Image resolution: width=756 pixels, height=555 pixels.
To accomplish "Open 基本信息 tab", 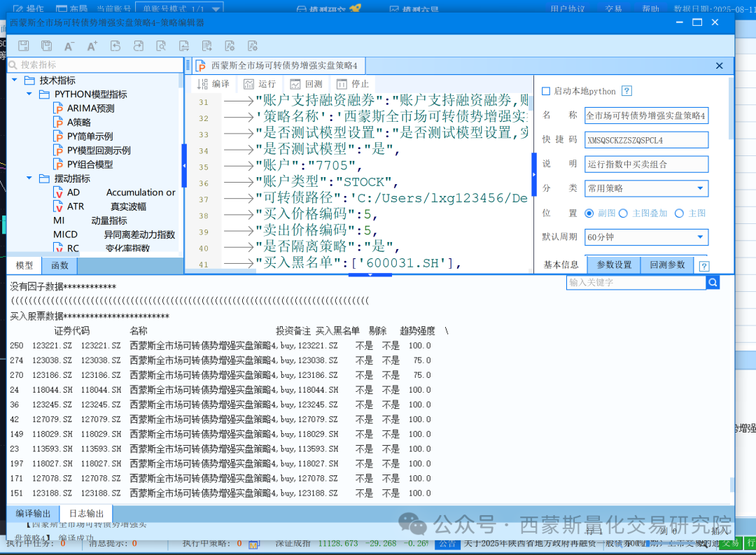I will 561,265.
